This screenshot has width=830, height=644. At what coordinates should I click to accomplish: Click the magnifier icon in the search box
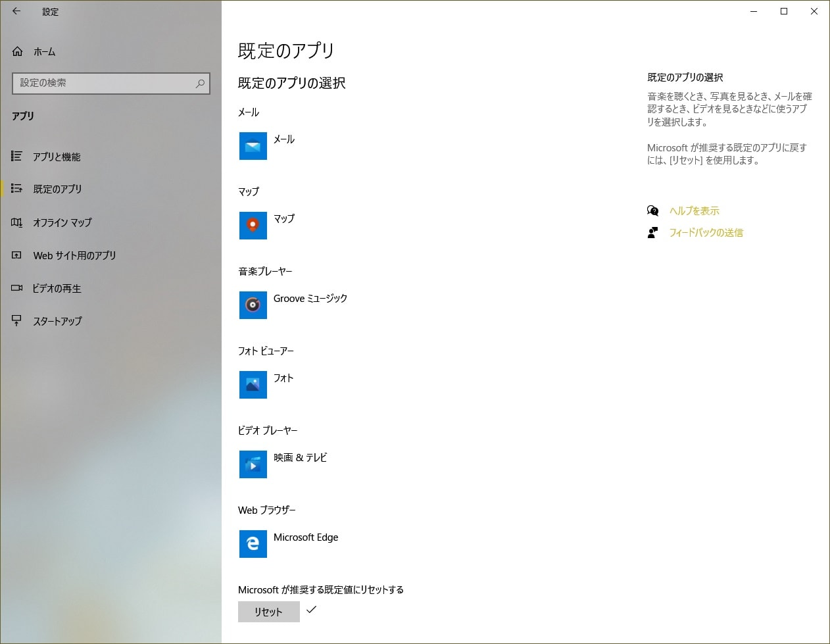pyautogui.click(x=200, y=83)
